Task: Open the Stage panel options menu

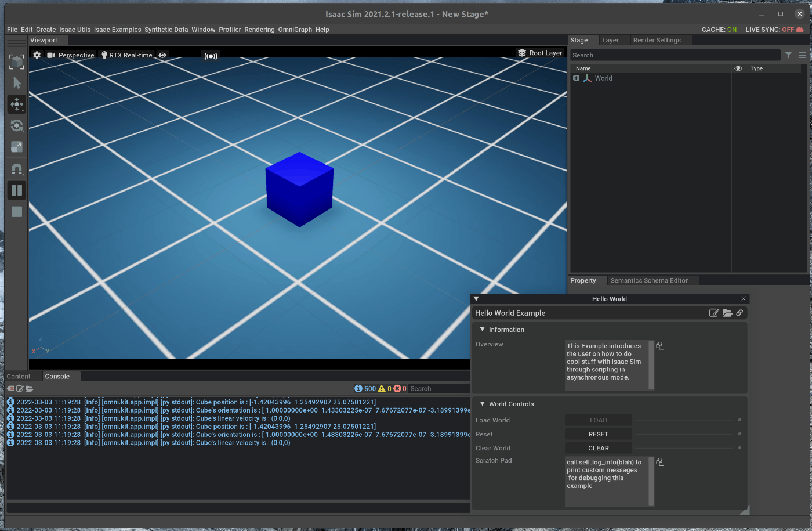Action: tap(802, 55)
